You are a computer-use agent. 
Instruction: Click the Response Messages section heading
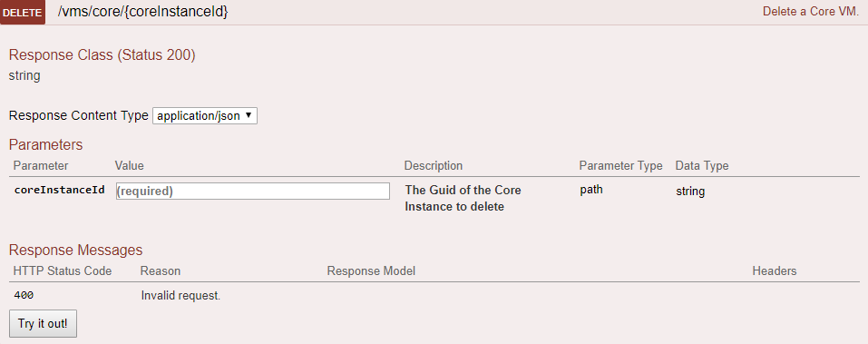pos(76,251)
